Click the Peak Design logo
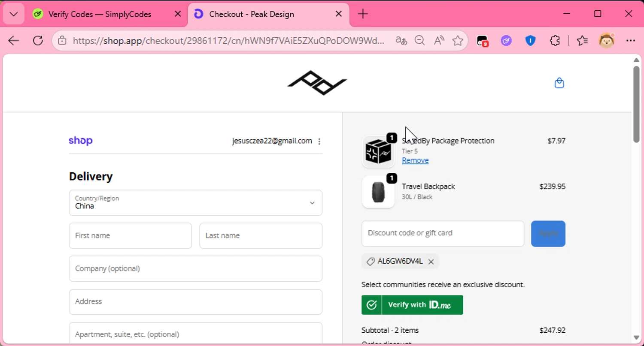 317,83
